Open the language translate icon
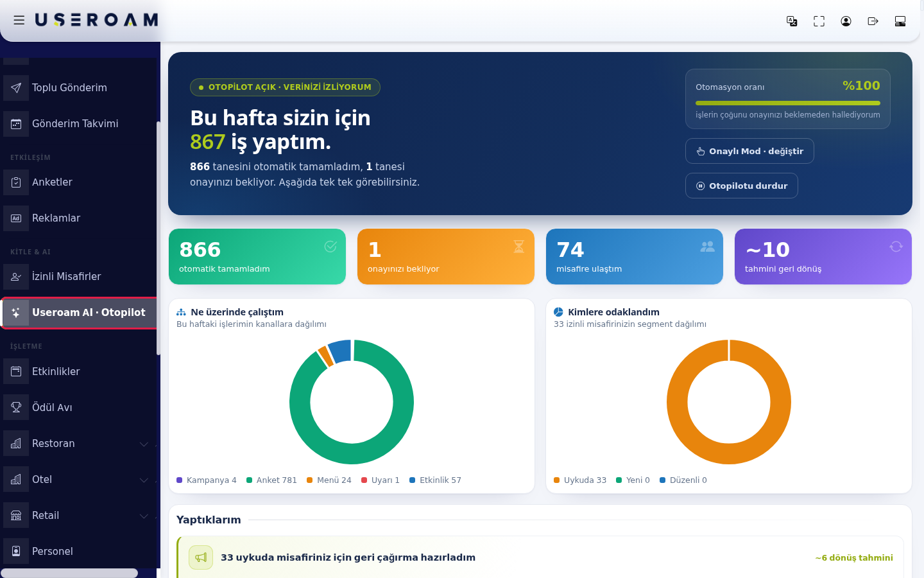Screen dimensions: 924x578 tap(792, 21)
